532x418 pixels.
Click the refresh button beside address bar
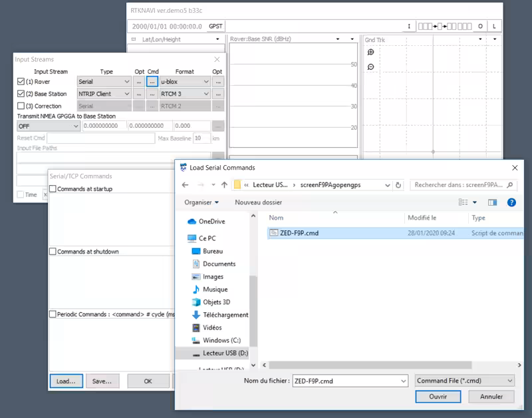pyautogui.click(x=398, y=185)
